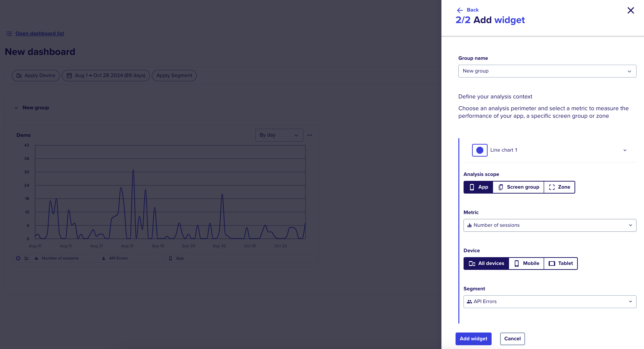The width and height of the screenshot is (644, 349).
Task: Go back via the Back link
Action: point(472,10)
